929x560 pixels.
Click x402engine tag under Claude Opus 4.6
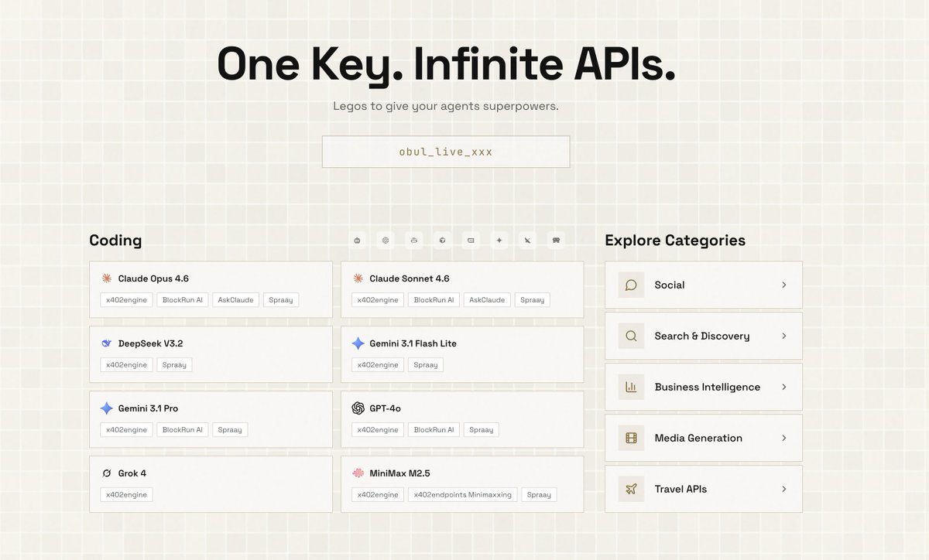[127, 300]
